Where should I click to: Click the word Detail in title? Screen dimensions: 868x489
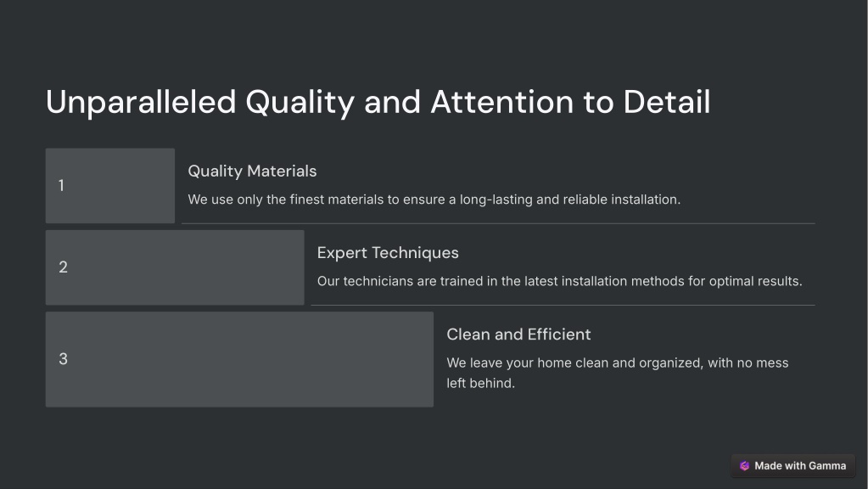[667, 102]
